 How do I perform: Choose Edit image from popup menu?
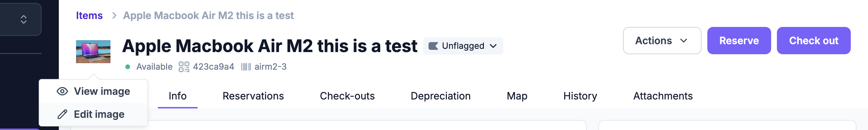[x=93, y=114]
